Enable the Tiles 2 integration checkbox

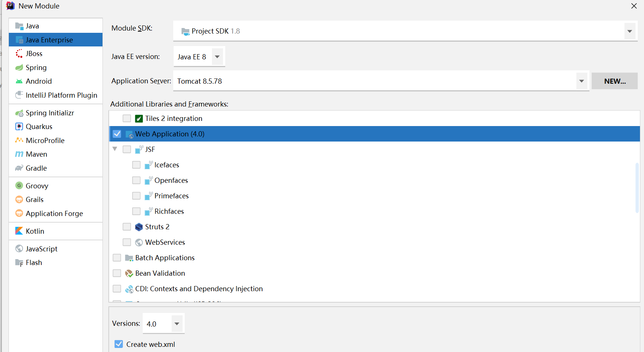pos(127,118)
